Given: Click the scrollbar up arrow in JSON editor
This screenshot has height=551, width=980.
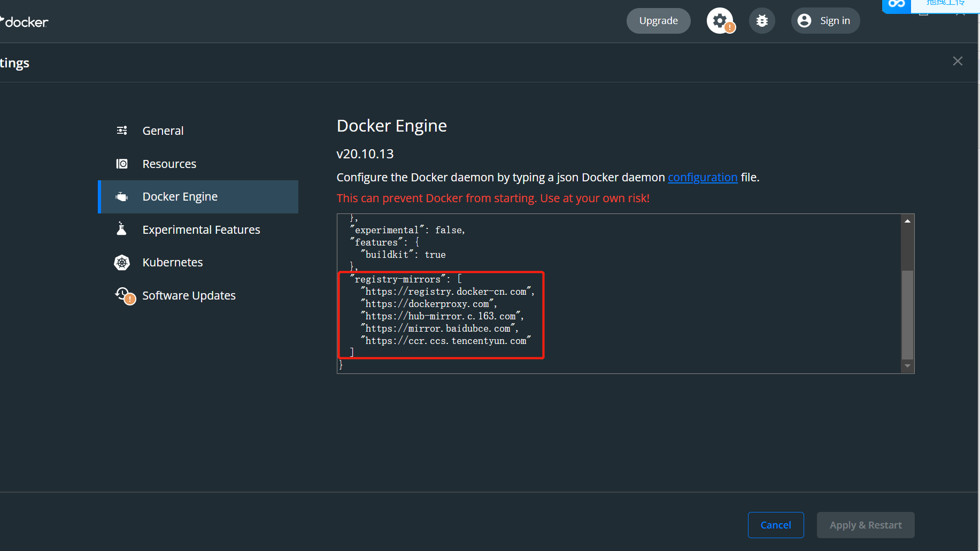Looking at the screenshot, I should click(x=907, y=221).
